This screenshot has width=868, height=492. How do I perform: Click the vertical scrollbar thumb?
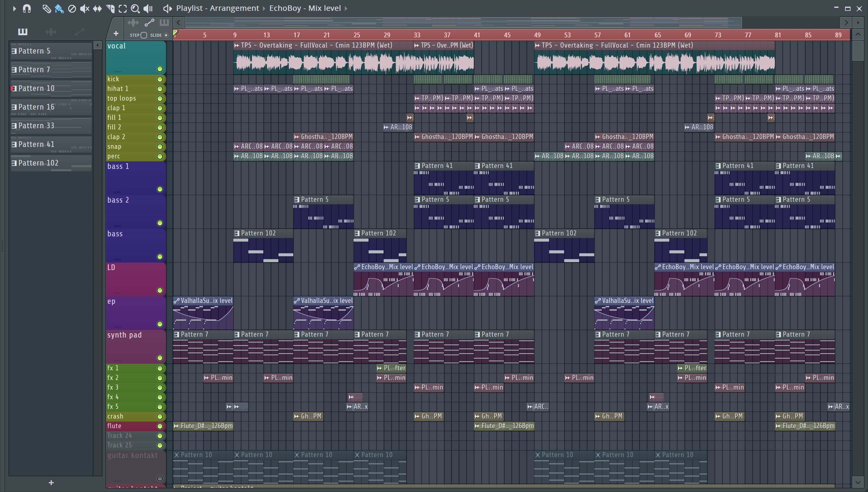[x=858, y=51]
